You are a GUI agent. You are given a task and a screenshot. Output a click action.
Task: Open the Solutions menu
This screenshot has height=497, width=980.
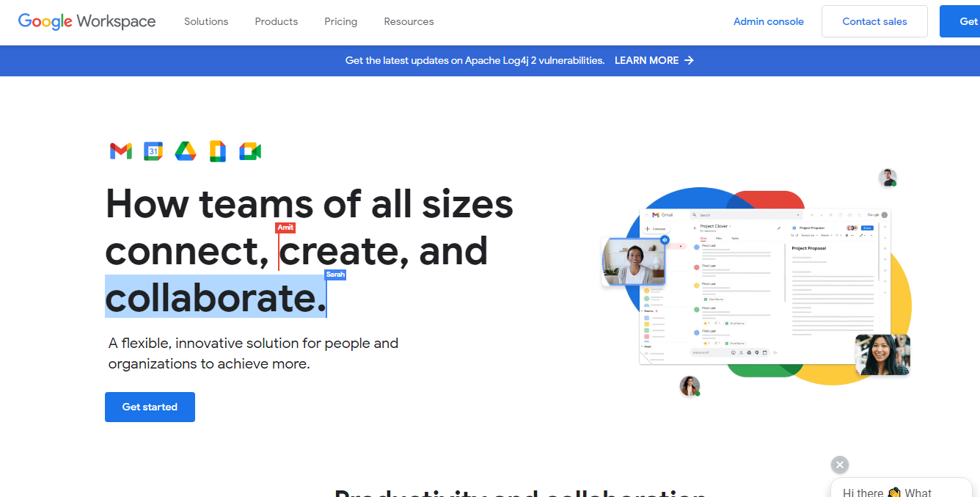(x=206, y=21)
